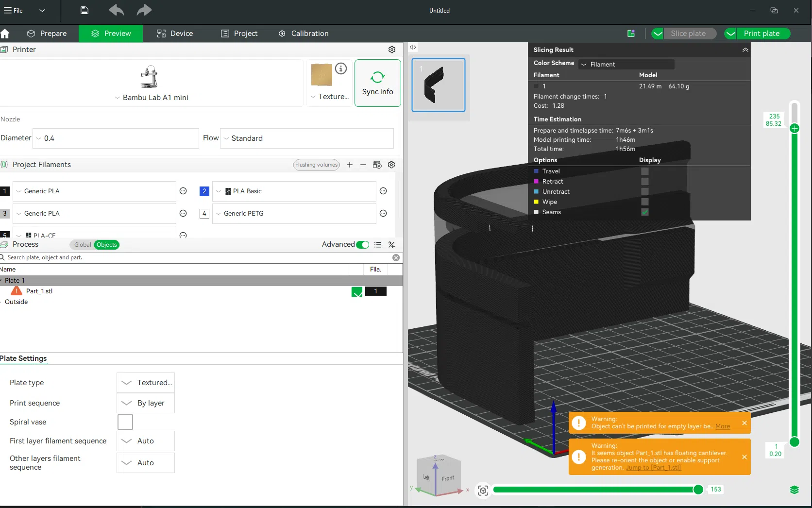Click the Sync info button
This screenshot has width=812, height=508.
click(377, 83)
